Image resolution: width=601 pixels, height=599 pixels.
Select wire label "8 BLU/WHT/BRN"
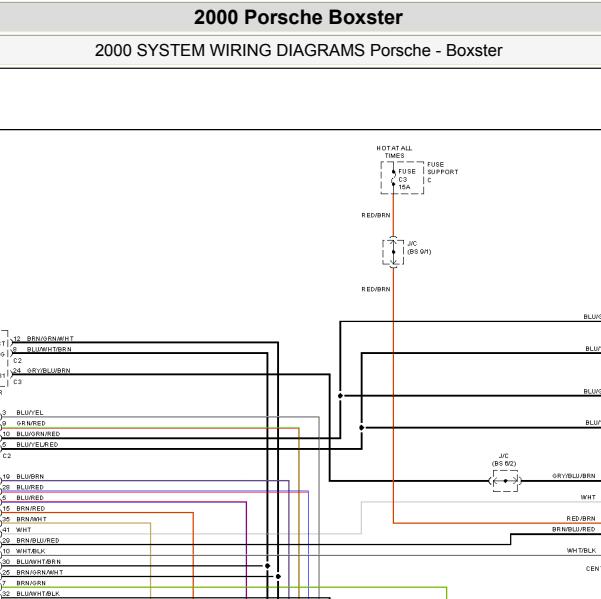click(x=42, y=349)
